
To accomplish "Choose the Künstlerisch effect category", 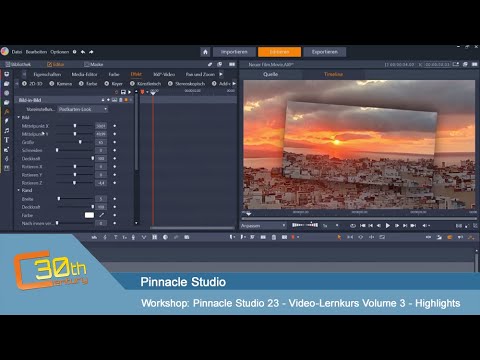I will tap(146, 84).
